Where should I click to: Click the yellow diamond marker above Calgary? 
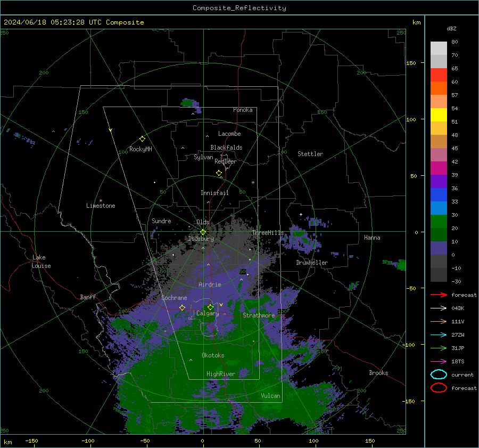210,307
